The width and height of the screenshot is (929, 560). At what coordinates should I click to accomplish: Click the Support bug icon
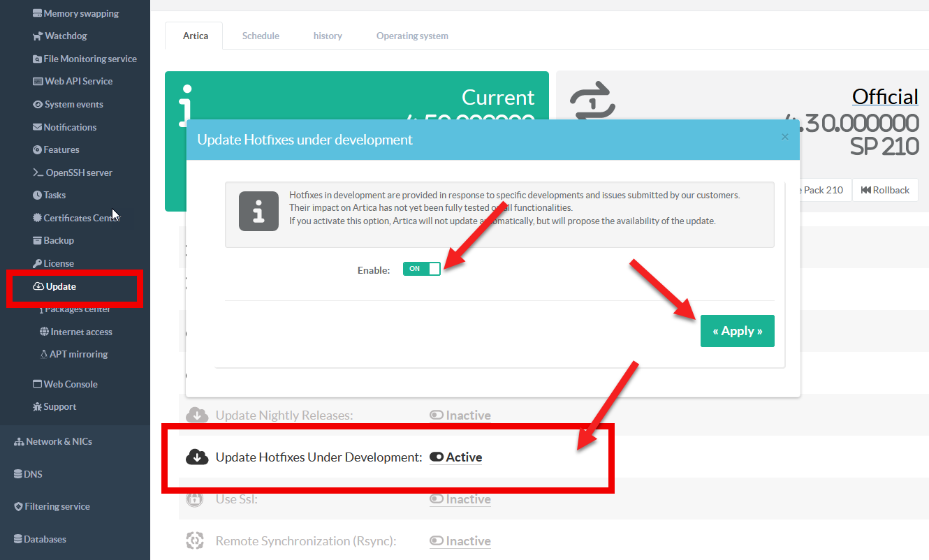[x=38, y=407]
